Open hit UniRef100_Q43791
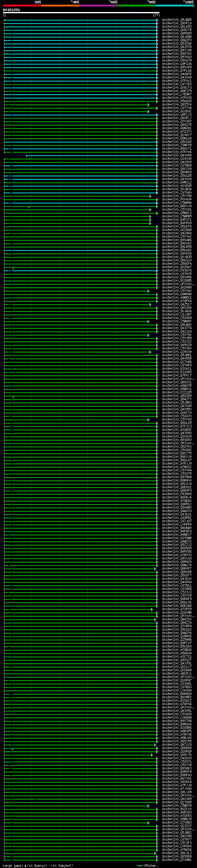The image size is (197, 868). [177, 664]
